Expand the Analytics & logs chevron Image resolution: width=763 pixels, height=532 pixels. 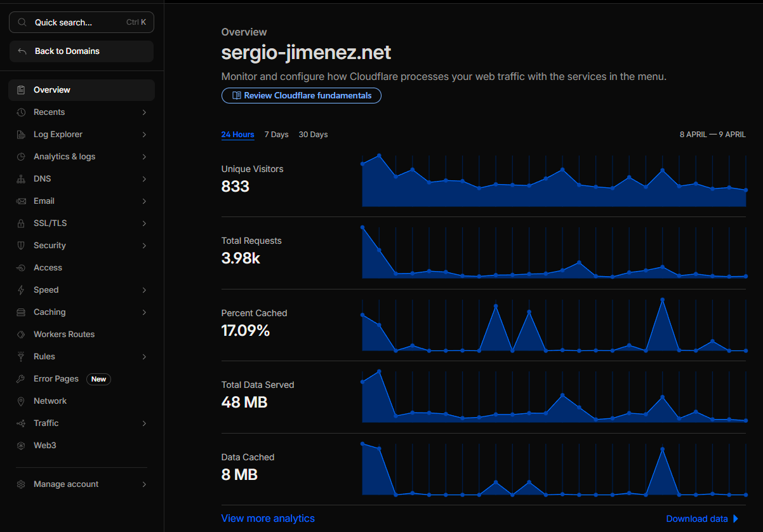[144, 157]
